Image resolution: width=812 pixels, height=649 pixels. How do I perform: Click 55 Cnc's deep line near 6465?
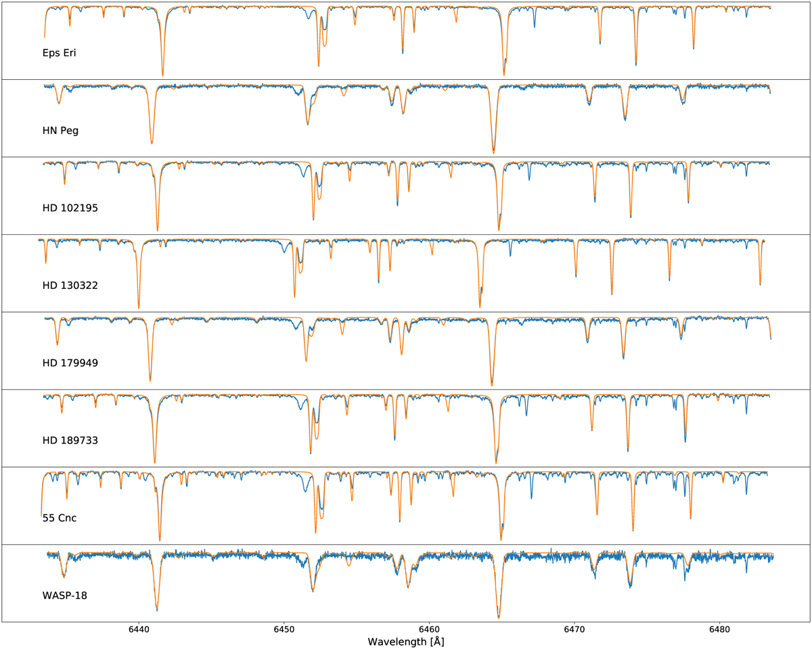point(501,537)
